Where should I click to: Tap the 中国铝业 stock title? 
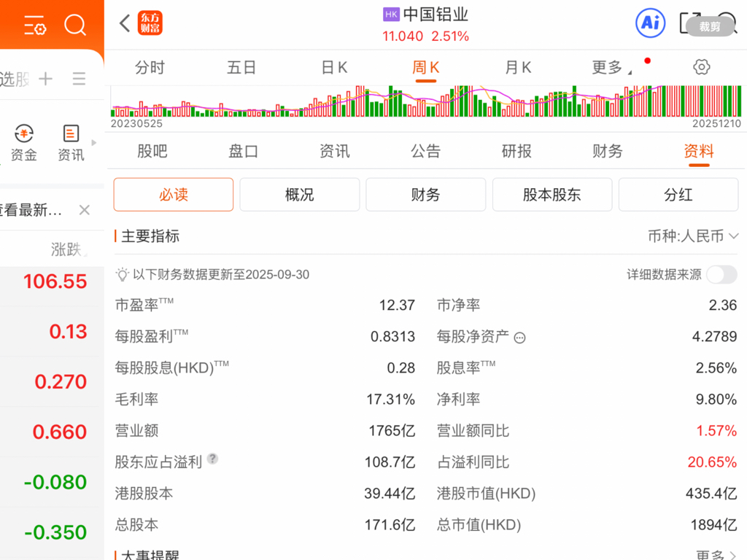[x=436, y=15]
